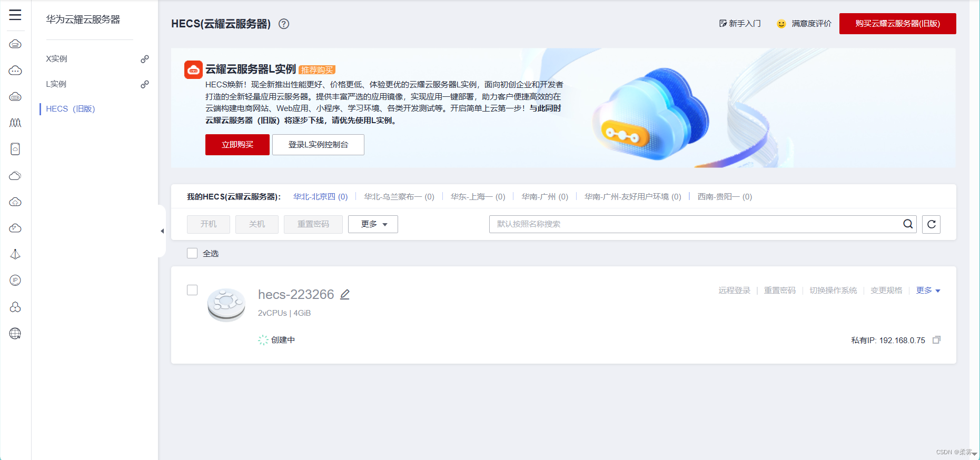Click the 华为云耀云服务器 sidebar title

[x=83, y=19]
